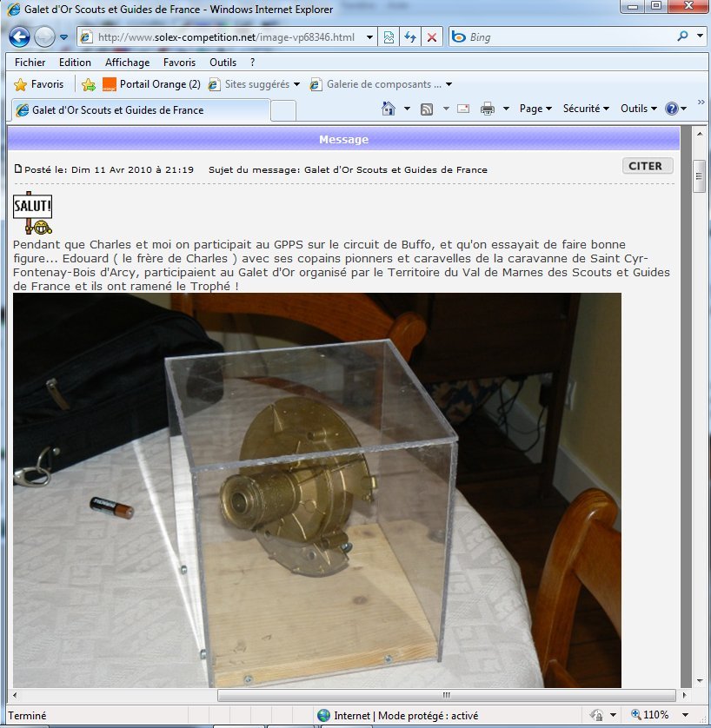Click the Internet Explorer title bar icon
This screenshot has width=711, height=728.
[x=14, y=10]
